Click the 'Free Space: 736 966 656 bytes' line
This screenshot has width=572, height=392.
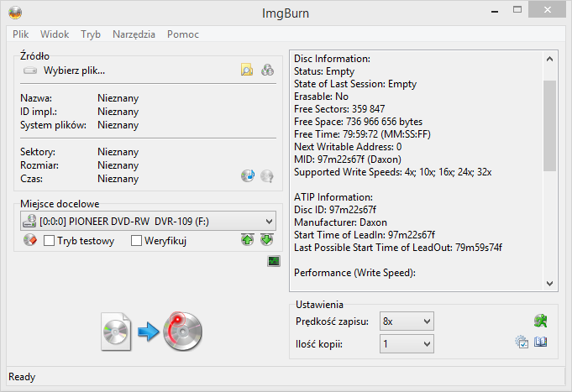(x=358, y=122)
